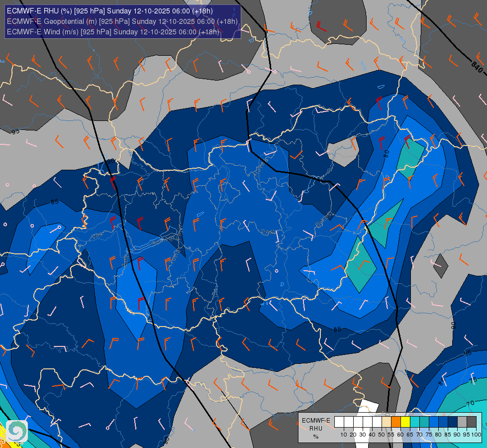Click the small dark gray diamond patch at right
This screenshot has width=487, height=448.
click(441, 266)
